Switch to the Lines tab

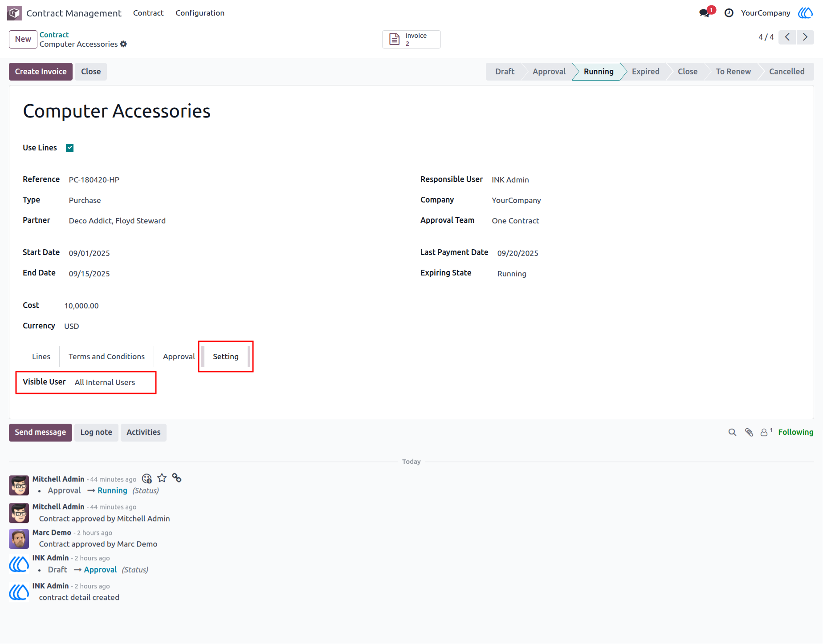(x=41, y=356)
